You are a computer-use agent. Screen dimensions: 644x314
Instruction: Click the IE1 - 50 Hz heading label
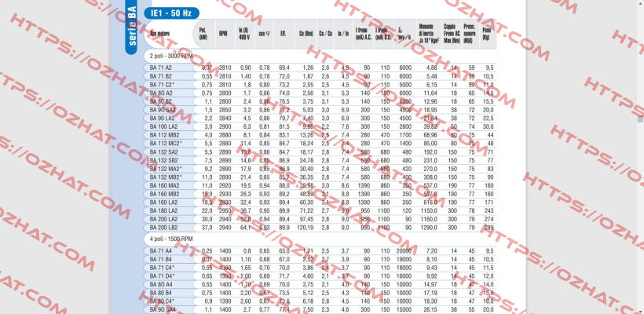click(x=171, y=13)
